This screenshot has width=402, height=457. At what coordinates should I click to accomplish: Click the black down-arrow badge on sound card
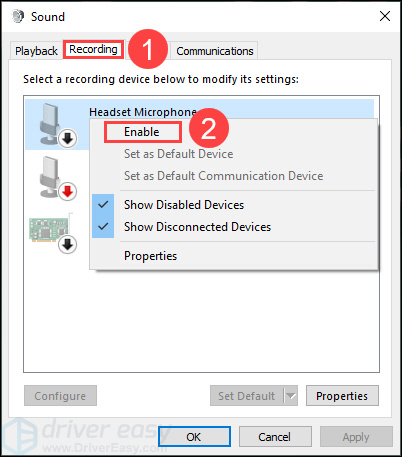(68, 245)
